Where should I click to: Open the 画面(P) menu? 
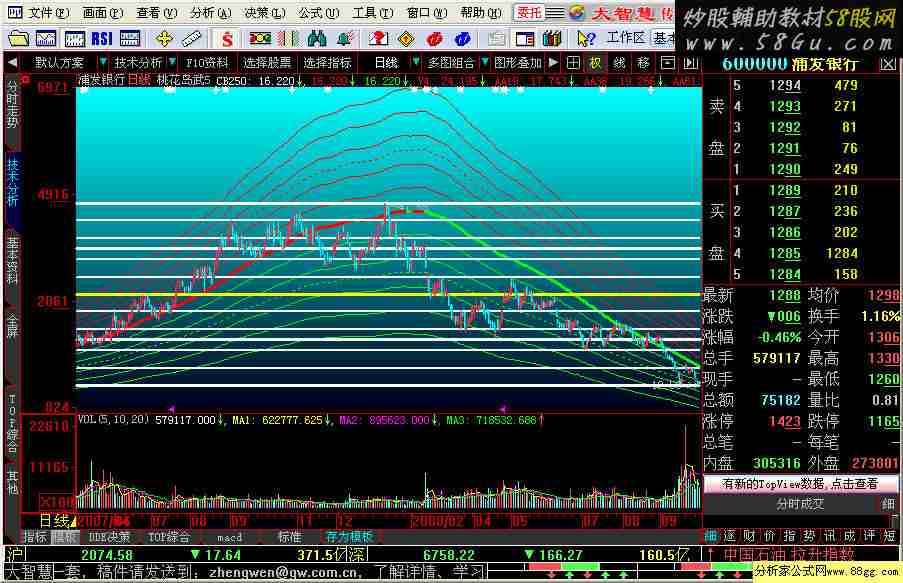coord(103,12)
